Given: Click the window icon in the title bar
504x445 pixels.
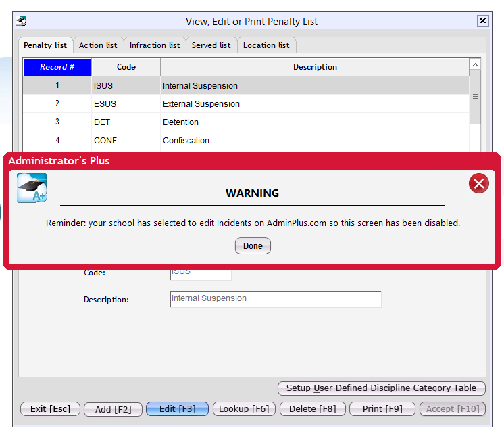Looking at the screenshot, I should (x=21, y=21).
